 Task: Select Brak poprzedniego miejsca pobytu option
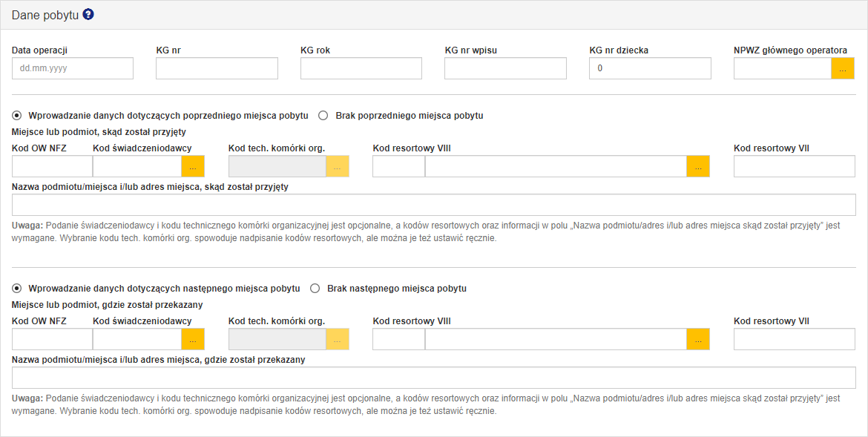click(323, 116)
